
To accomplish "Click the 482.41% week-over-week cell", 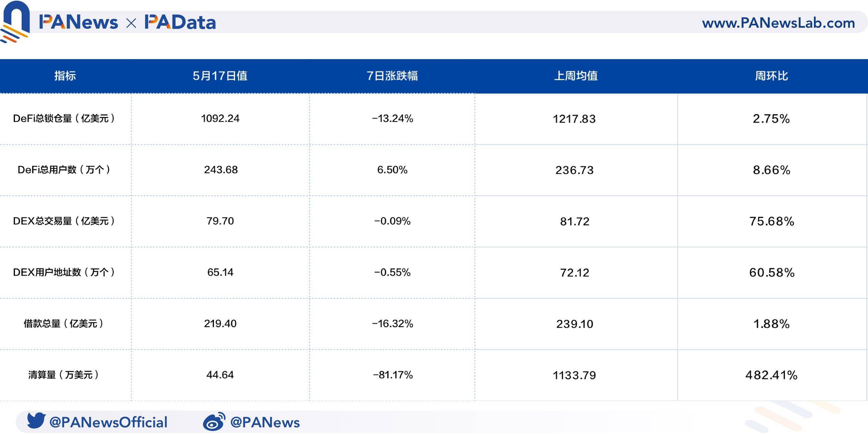I will 771,375.
